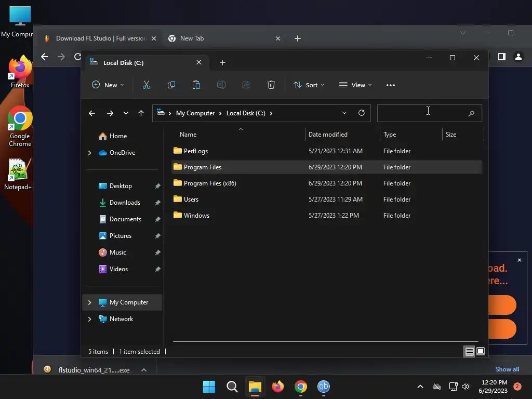The width and height of the screenshot is (532, 399).
Task: Click the Paste clipboard icon
Action: point(196,85)
